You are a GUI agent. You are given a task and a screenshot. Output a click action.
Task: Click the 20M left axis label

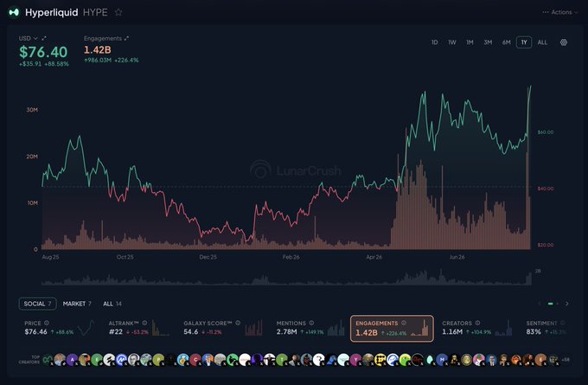point(32,157)
